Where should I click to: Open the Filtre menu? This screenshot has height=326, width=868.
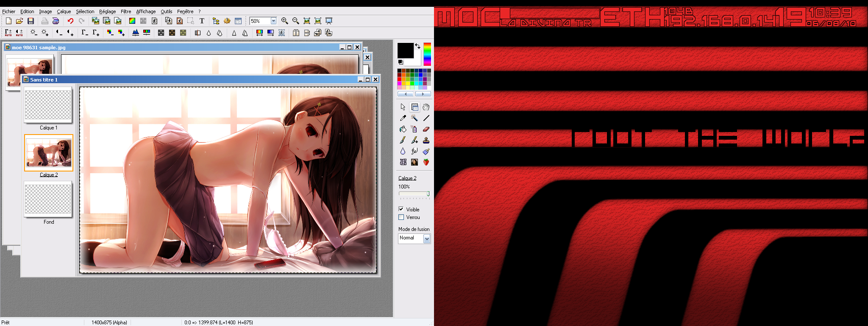coord(126,11)
